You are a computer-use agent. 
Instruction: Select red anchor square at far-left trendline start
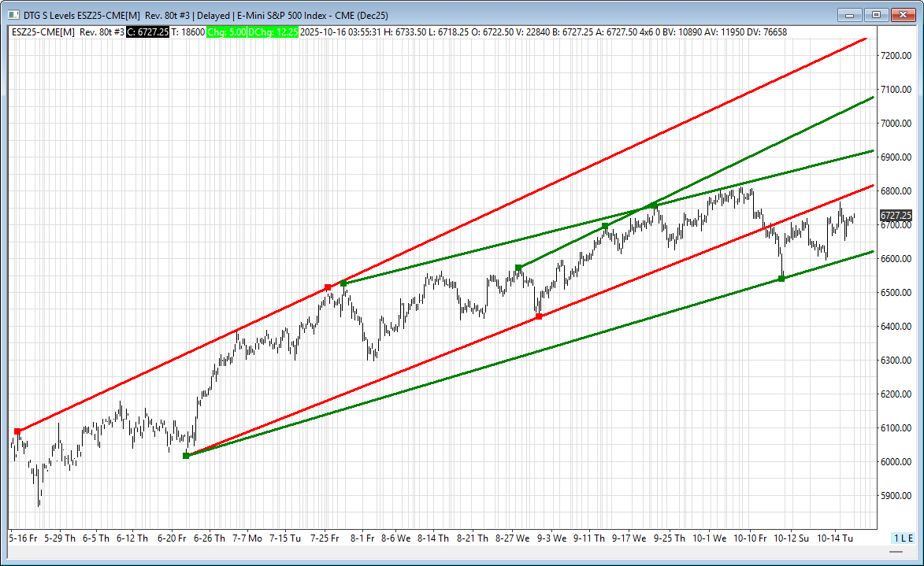coord(17,431)
